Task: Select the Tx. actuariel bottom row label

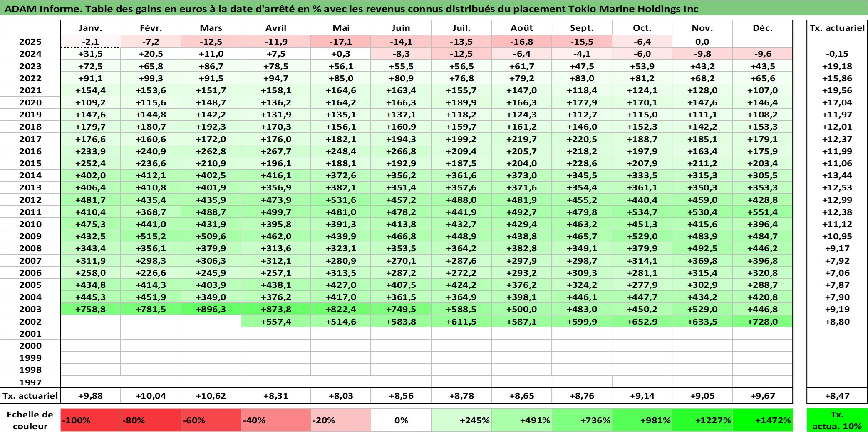Action: pos(30,396)
